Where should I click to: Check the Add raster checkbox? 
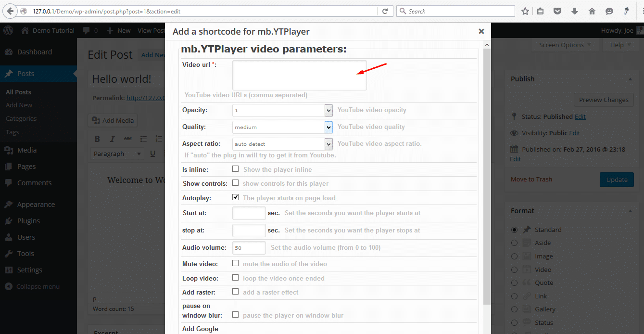(x=236, y=292)
